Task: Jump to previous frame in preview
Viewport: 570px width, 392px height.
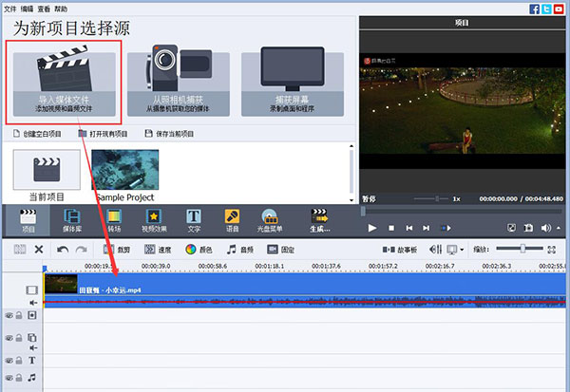Action: (408, 228)
